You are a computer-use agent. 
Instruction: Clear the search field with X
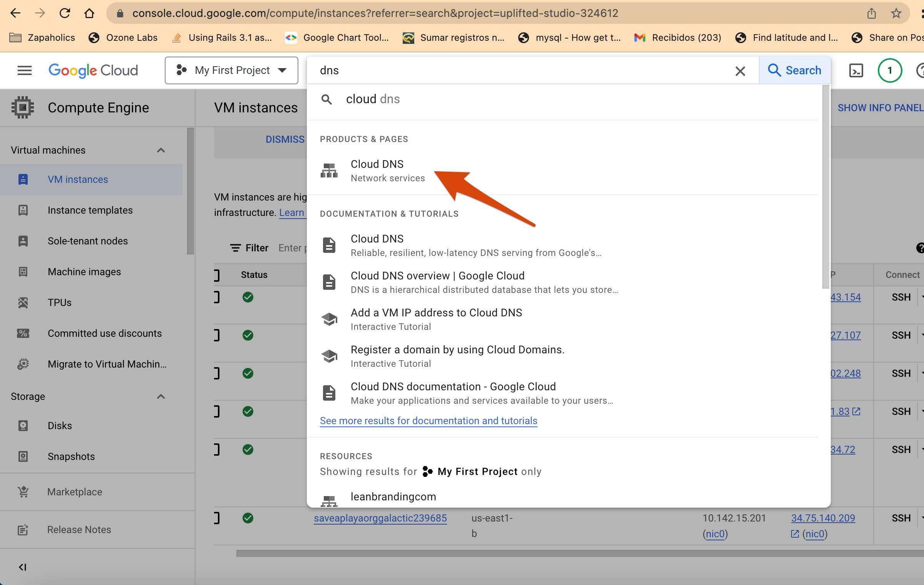pos(740,71)
